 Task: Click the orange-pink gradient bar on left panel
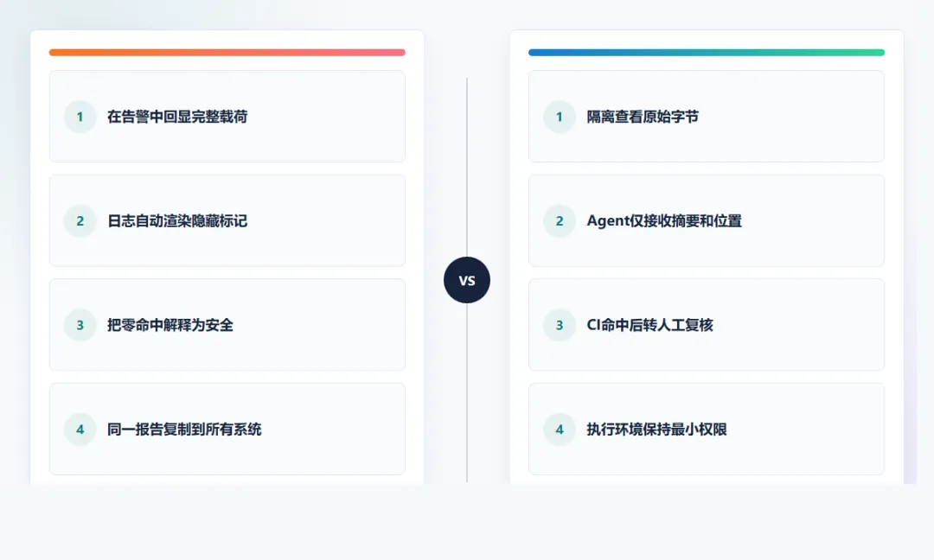pos(227,53)
